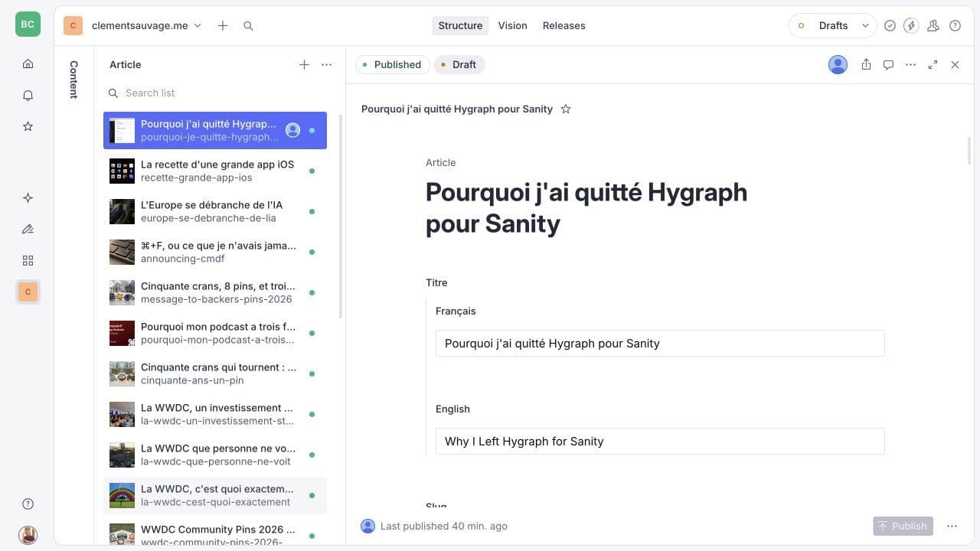The width and height of the screenshot is (980, 551).
Task: Open announcing-cmdf article row
Action: (x=215, y=252)
